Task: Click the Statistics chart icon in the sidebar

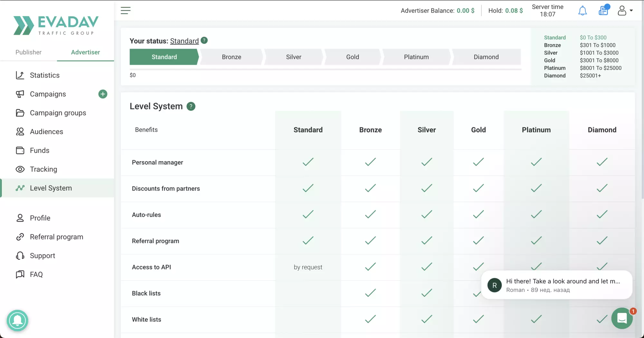Action: pyautogui.click(x=20, y=75)
